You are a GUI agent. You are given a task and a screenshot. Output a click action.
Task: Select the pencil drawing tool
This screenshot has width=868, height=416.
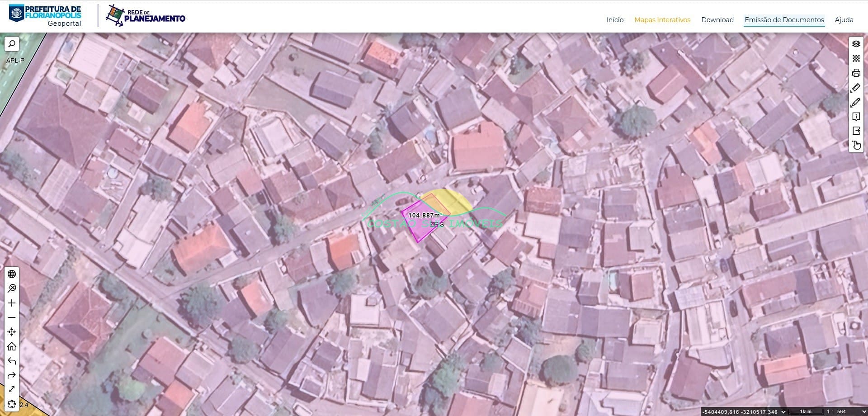coord(856,102)
